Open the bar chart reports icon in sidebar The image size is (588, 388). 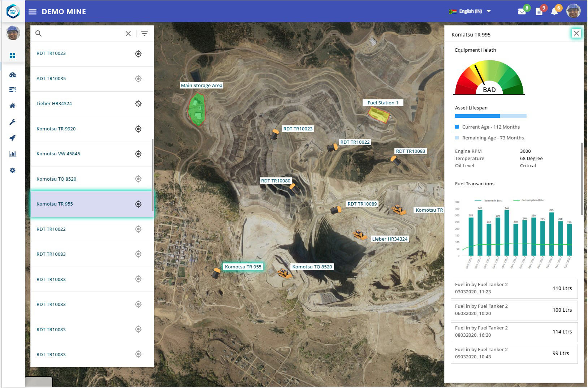point(13,154)
